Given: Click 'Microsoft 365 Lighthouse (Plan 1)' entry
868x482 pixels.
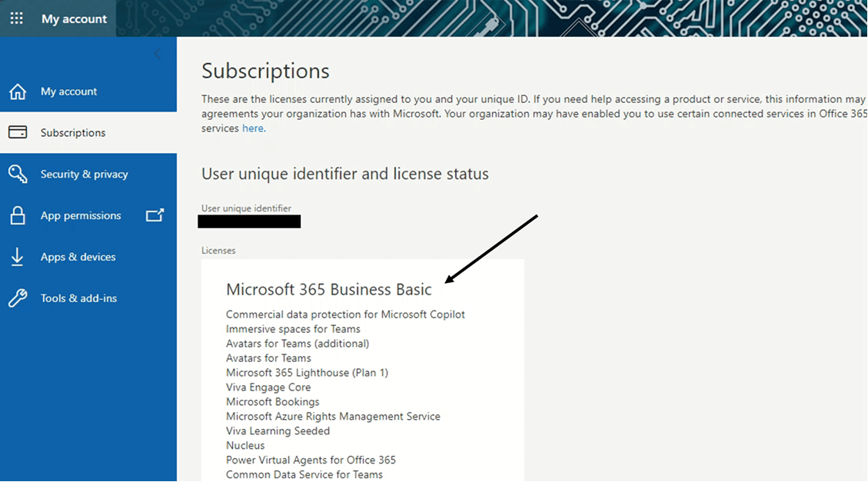Looking at the screenshot, I should pos(308,372).
